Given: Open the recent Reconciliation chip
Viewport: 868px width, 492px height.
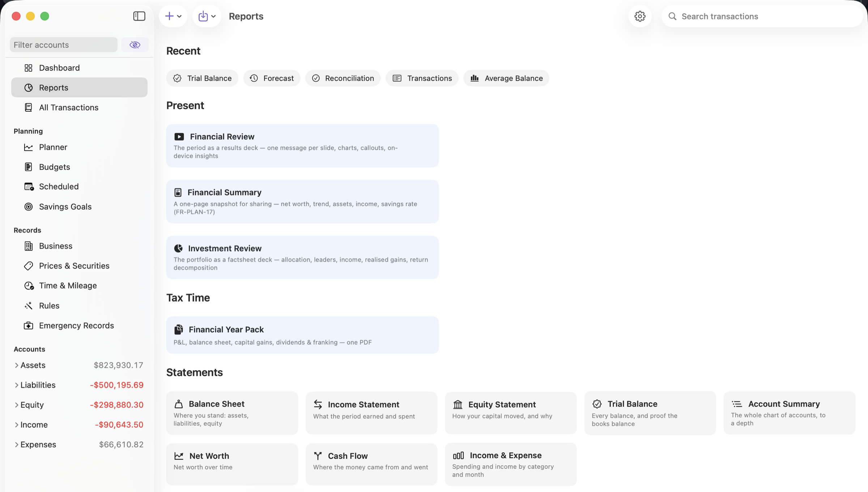Looking at the screenshot, I should pos(343,78).
